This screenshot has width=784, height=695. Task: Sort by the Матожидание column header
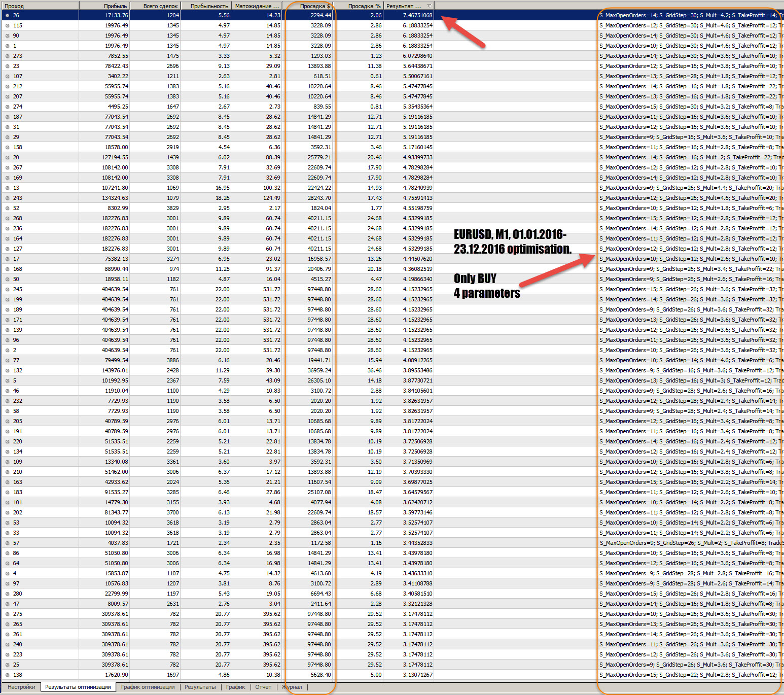(x=257, y=6)
